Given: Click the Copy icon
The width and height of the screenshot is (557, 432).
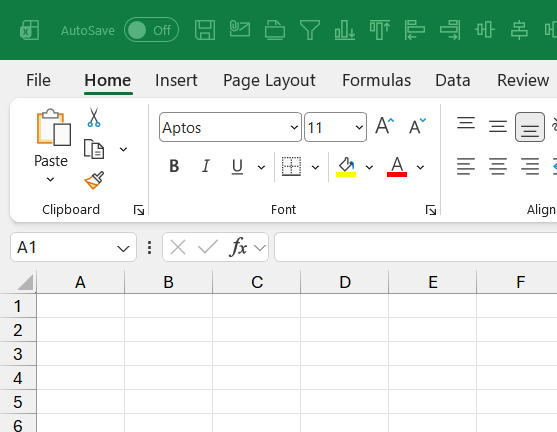Looking at the screenshot, I should click(x=94, y=149).
